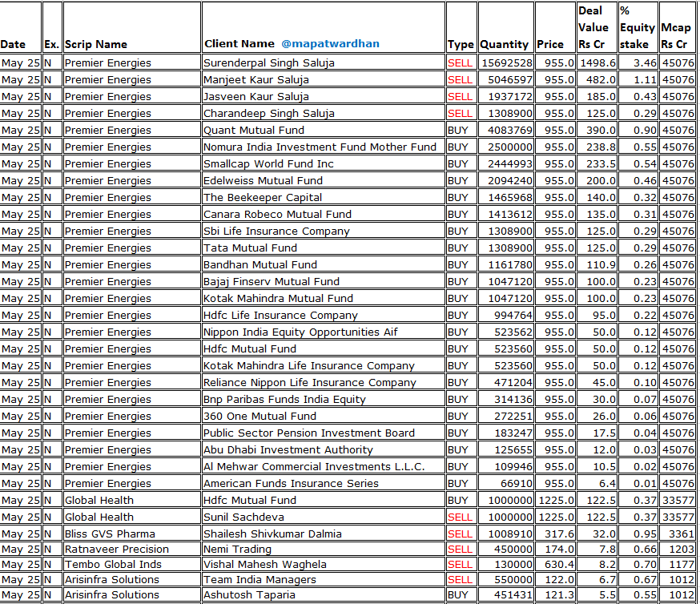The image size is (700, 604).
Task: Click the Manjeet Kaur Saluja cell
Action: [324, 80]
